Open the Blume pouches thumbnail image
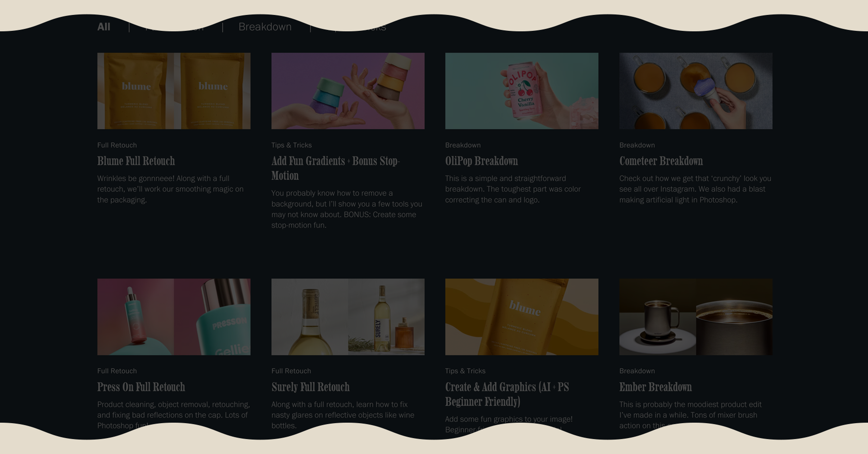The image size is (868, 454). coord(174,91)
